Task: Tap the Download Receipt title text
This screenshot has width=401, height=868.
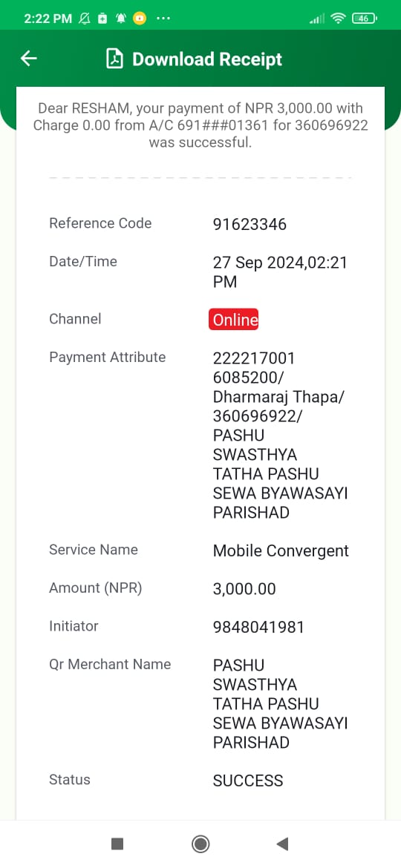Action: click(207, 59)
